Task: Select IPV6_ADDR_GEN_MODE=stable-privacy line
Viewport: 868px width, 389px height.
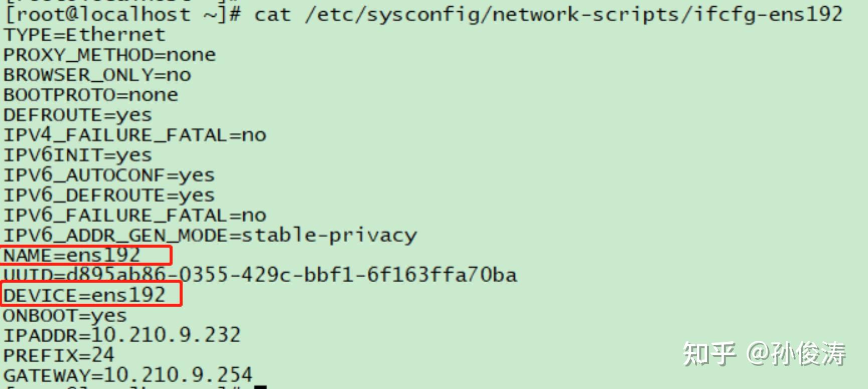Action: 210,235
